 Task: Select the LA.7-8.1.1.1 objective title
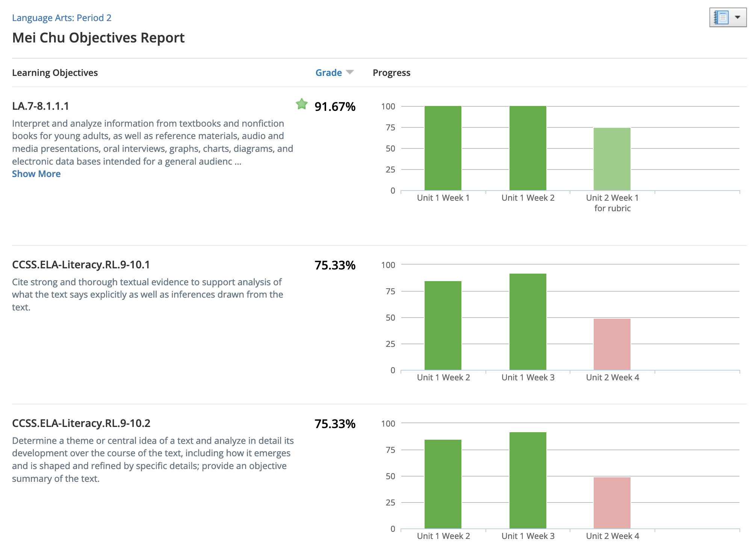(41, 106)
